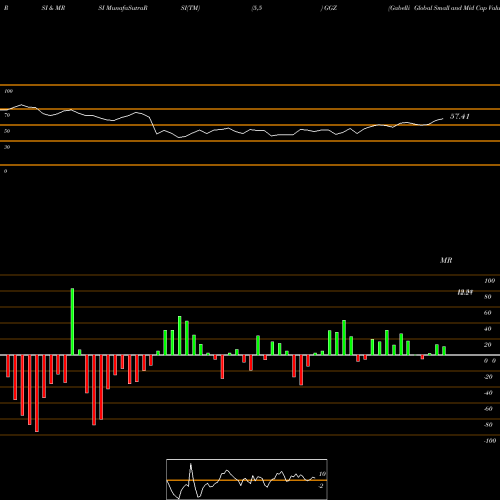The image size is (500, 500).
Task: Click the deepest red bar in MR histogram
Action: click(37, 393)
